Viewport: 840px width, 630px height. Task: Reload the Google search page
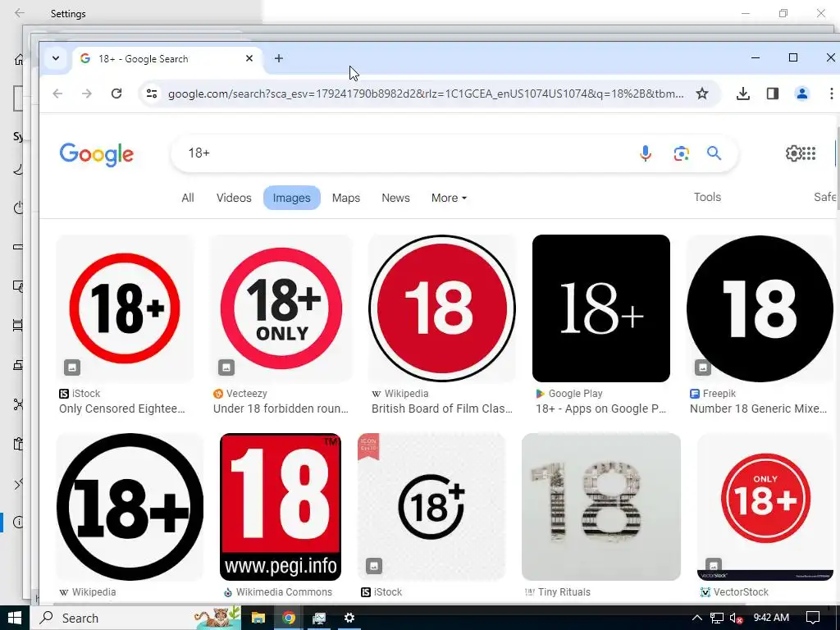point(116,94)
